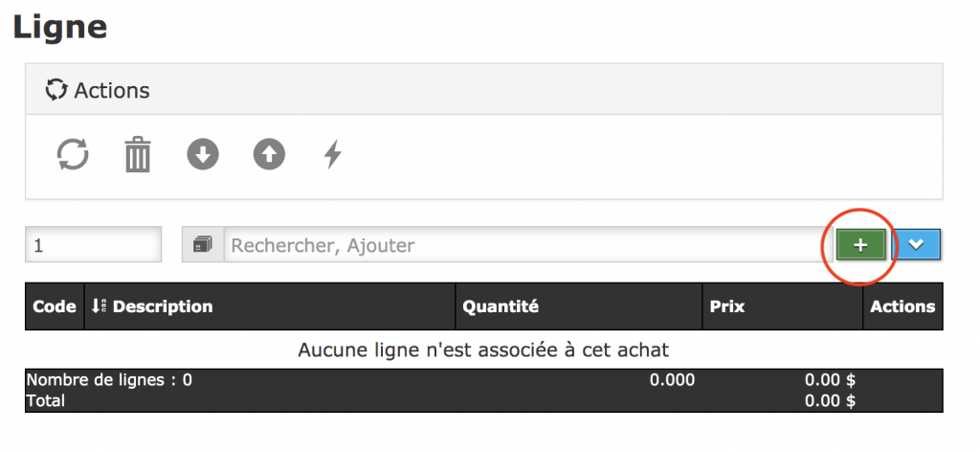
Task: Move line up with circled up arrow
Action: 269,154
